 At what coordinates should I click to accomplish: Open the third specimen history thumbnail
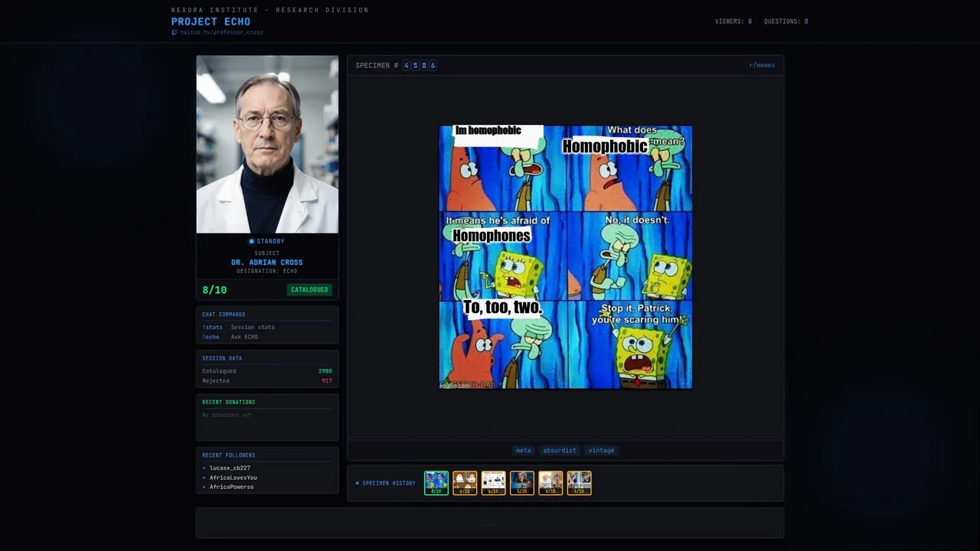click(x=493, y=483)
